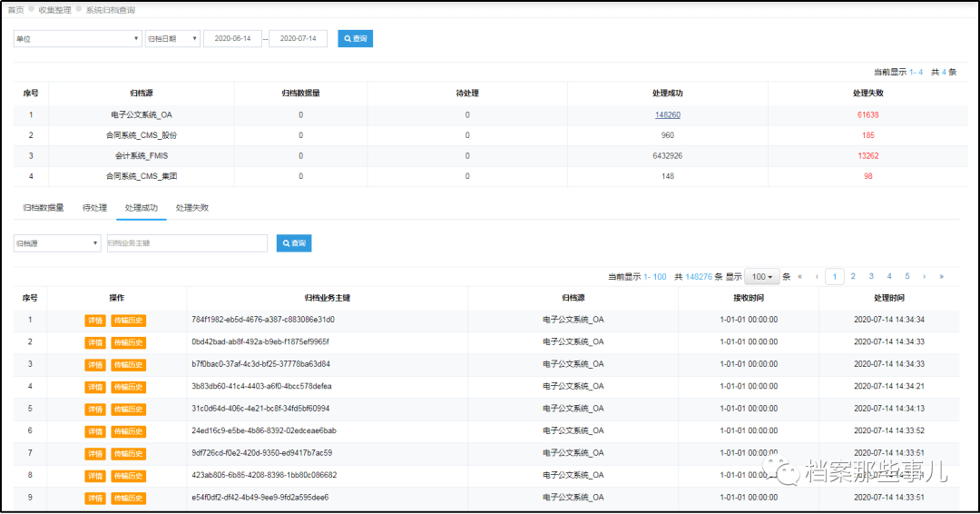Switch to the 处理成功 tab
This screenshot has width=980, height=514.
[x=142, y=208]
